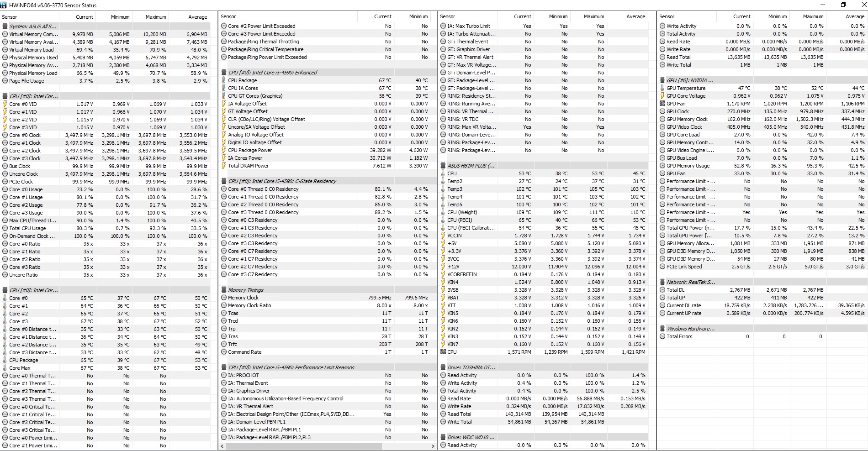Click the clock icon beside Core #0 Clock
This screenshot has width=868, height=451.
[5, 135]
